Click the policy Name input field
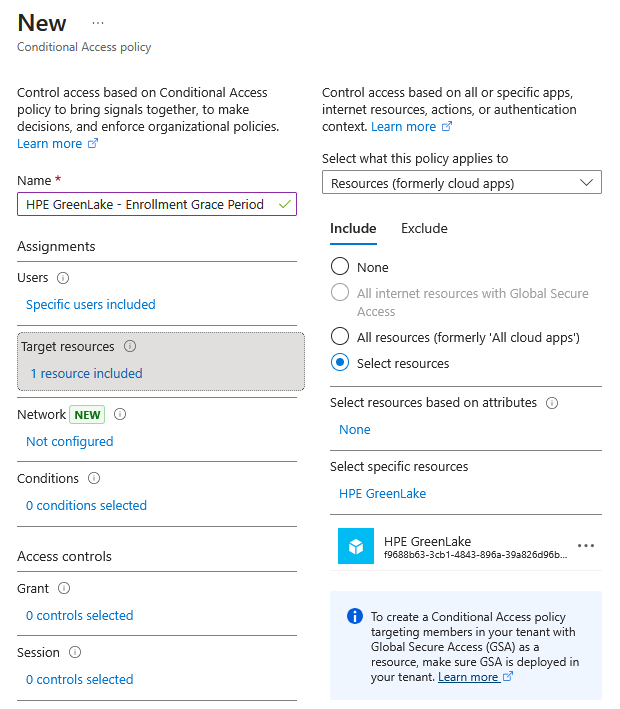 (146, 204)
